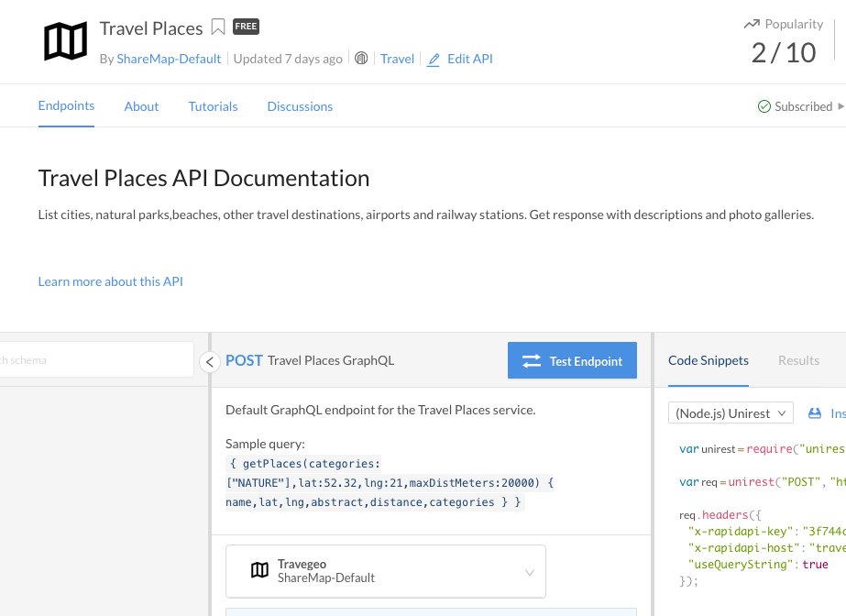Click the popularity trend arrow icon
Image resolution: width=846 pixels, height=616 pixels.
[x=752, y=24]
